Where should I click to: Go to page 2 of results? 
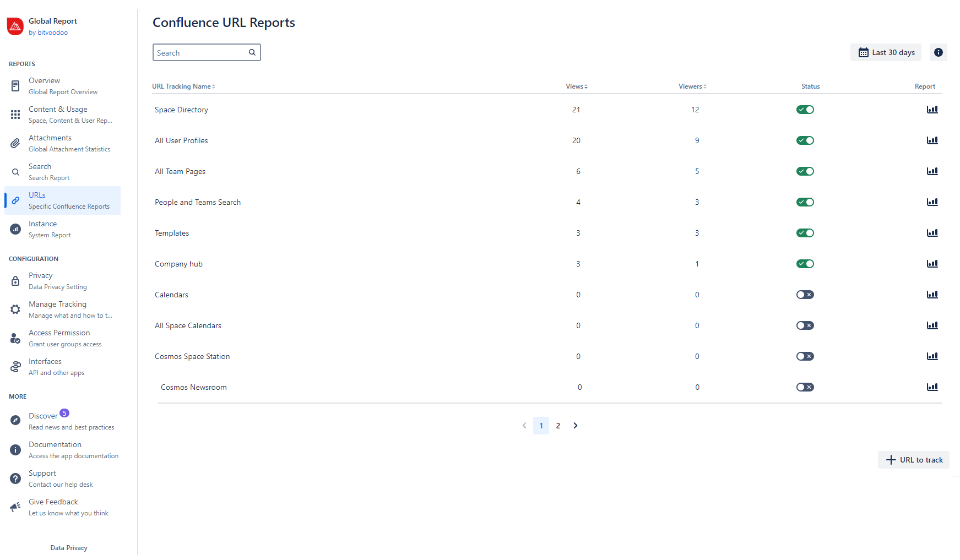coord(558,426)
